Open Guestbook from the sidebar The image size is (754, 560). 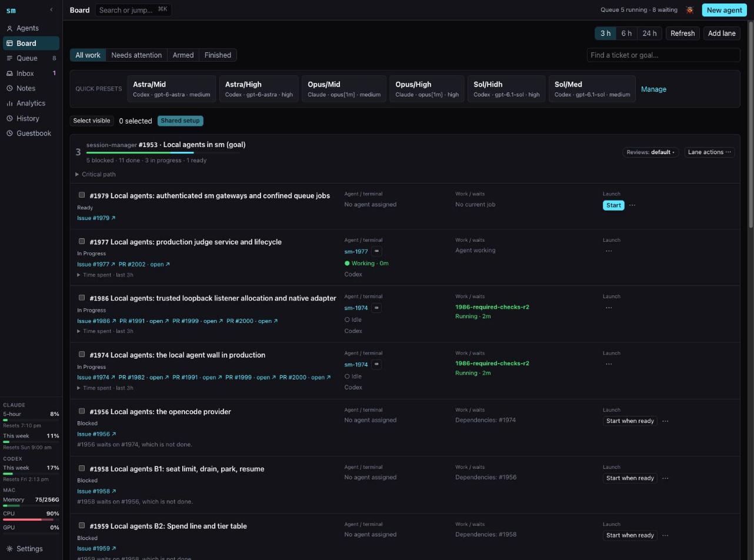(31, 134)
